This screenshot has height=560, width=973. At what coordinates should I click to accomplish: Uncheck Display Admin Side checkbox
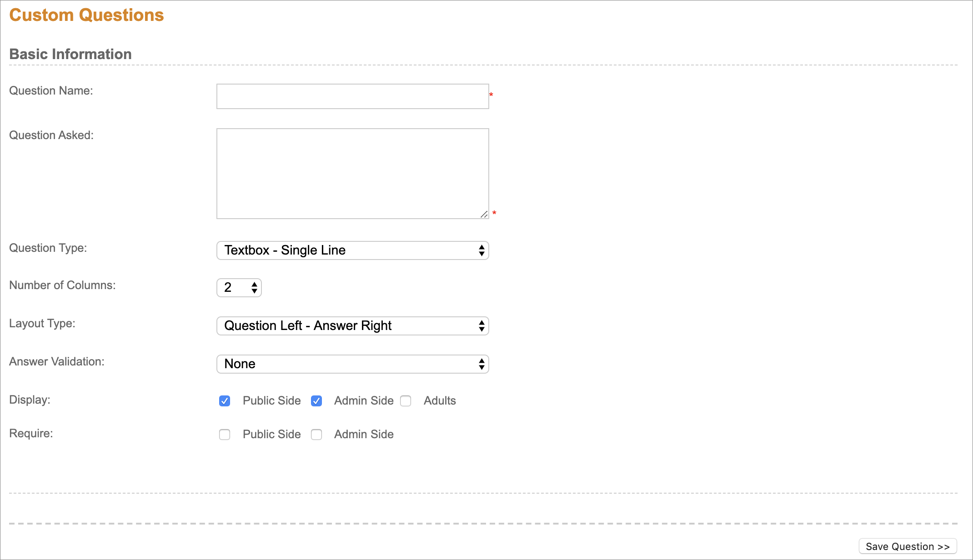[x=316, y=401]
